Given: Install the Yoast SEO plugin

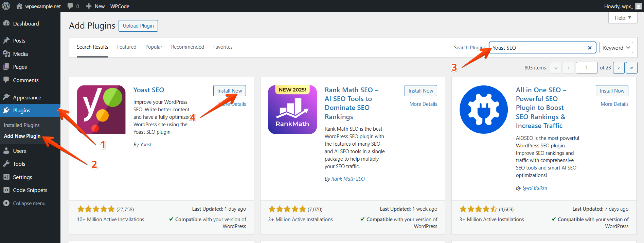Looking at the screenshot, I should coord(229,91).
